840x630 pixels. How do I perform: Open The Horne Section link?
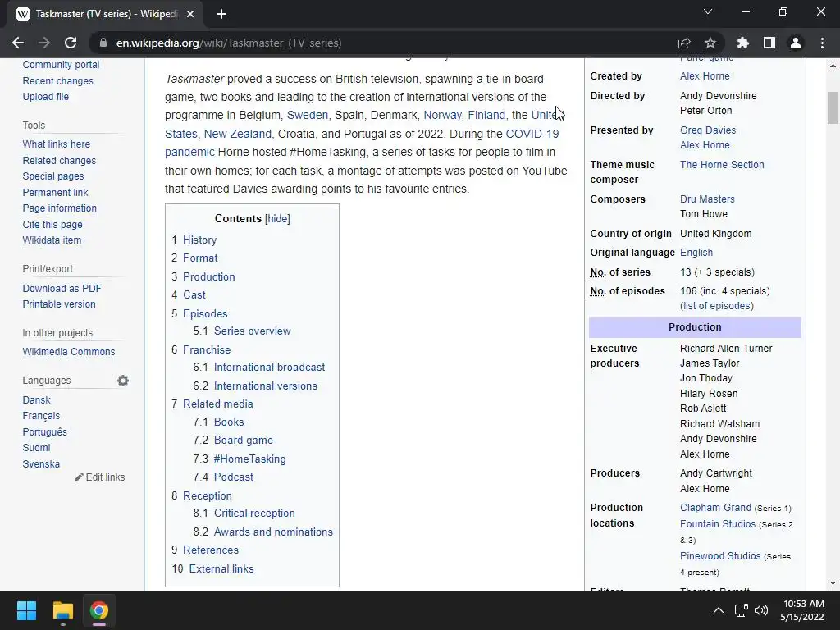pyautogui.click(x=722, y=164)
